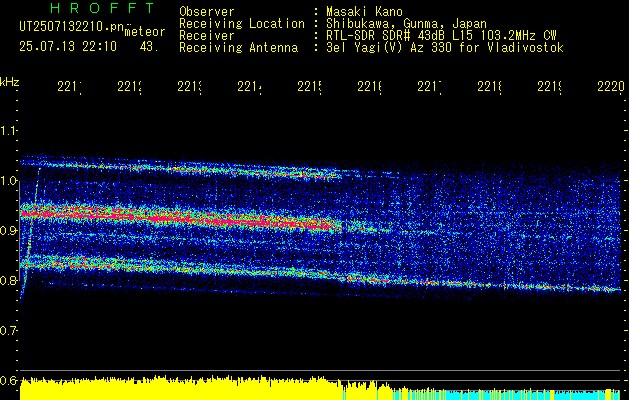The height and width of the screenshot is (400, 629).
Task: Click the 0.8 kHz axis label
Action: click(x=8, y=280)
